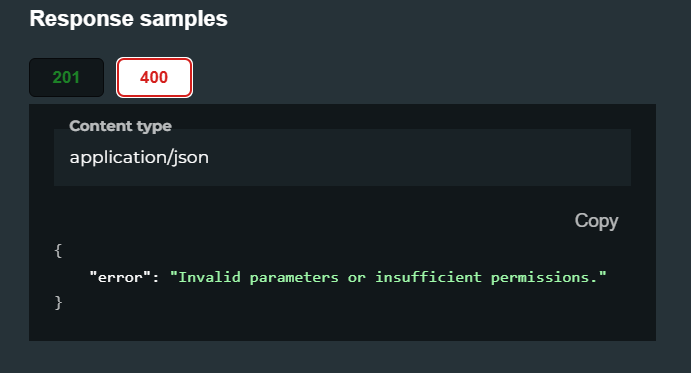Click the closing curly brace

click(58, 303)
